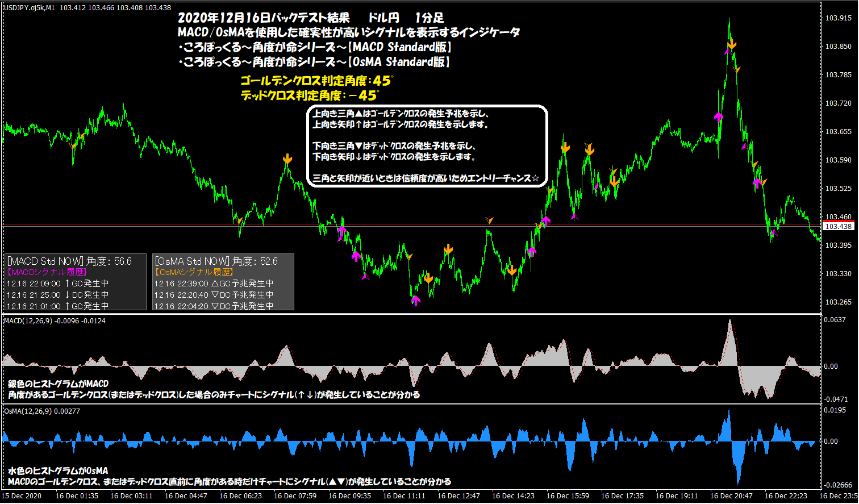This screenshot has height=504, width=859.
Task: Click 103.265 on the price scale
Action: 839,302
